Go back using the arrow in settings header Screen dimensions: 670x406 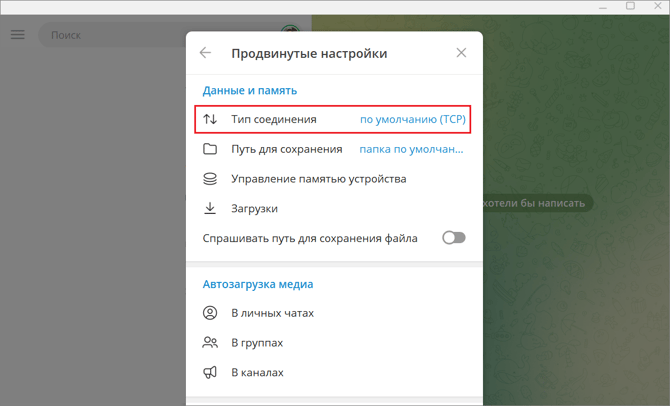(x=205, y=53)
